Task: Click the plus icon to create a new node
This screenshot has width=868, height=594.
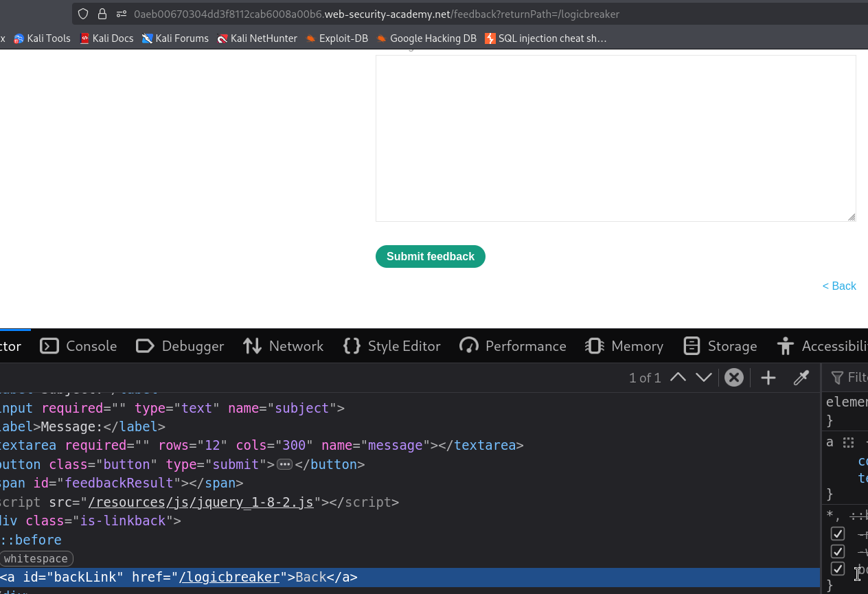Action: tap(768, 378)
